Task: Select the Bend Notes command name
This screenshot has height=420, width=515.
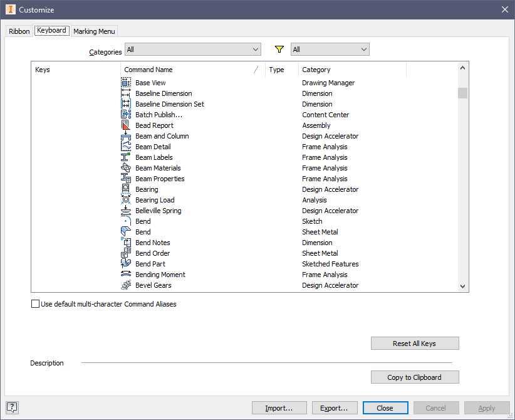Action: tap(153, 243)
